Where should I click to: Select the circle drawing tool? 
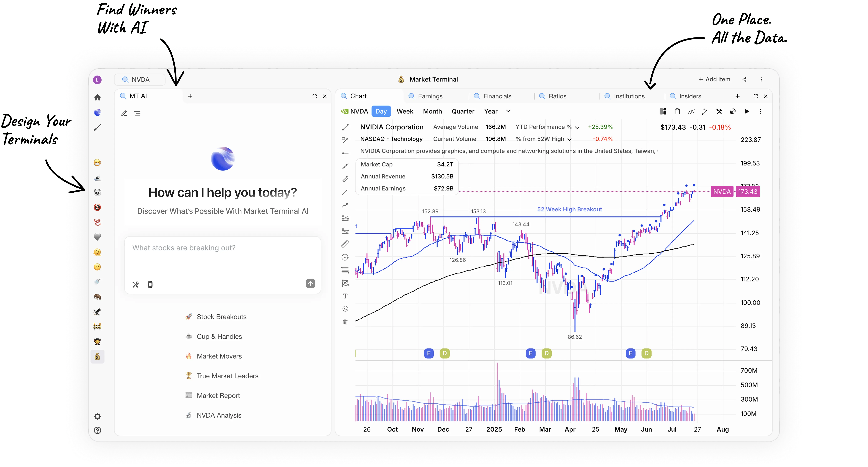coord(345,257)
